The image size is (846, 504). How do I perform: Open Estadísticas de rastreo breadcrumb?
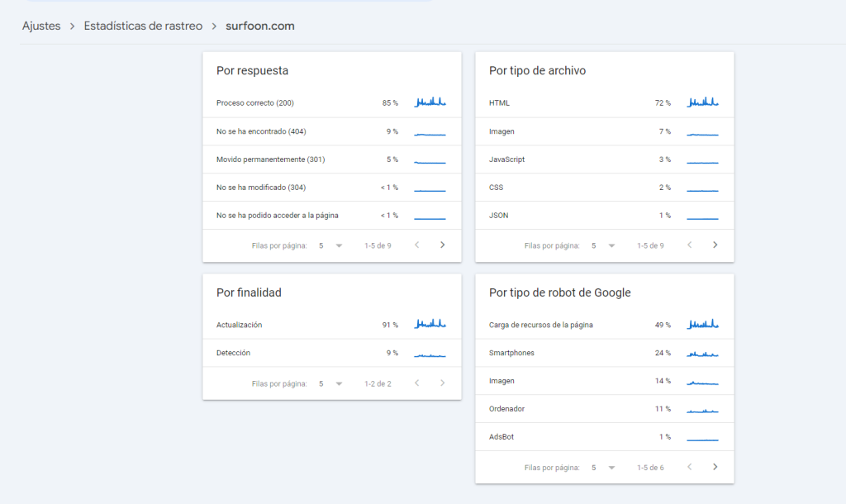tap(143, 26)
